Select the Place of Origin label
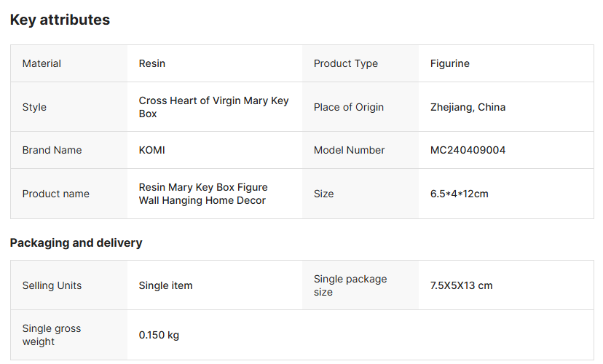This screenshot has height=364, width=603. pyautogui.click(x=349, y=107)
